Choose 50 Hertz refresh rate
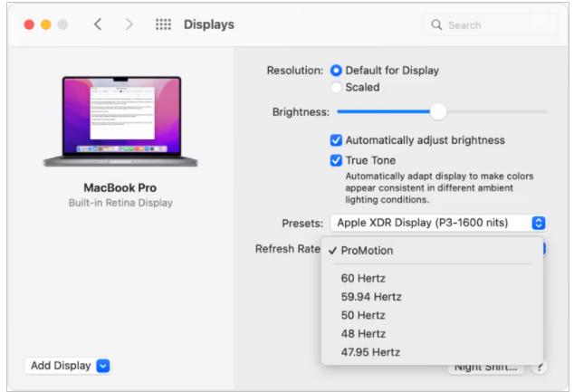 coord(432,315)
